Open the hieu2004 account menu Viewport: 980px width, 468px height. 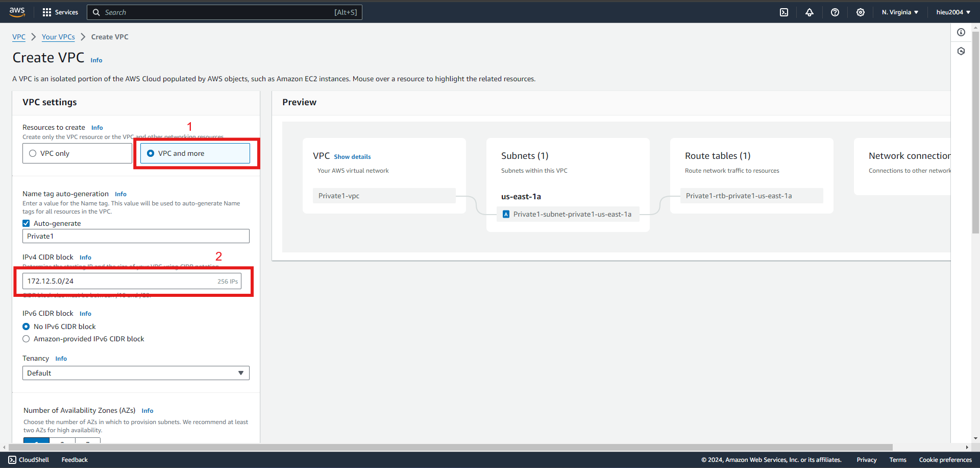[x=953, y=12]
